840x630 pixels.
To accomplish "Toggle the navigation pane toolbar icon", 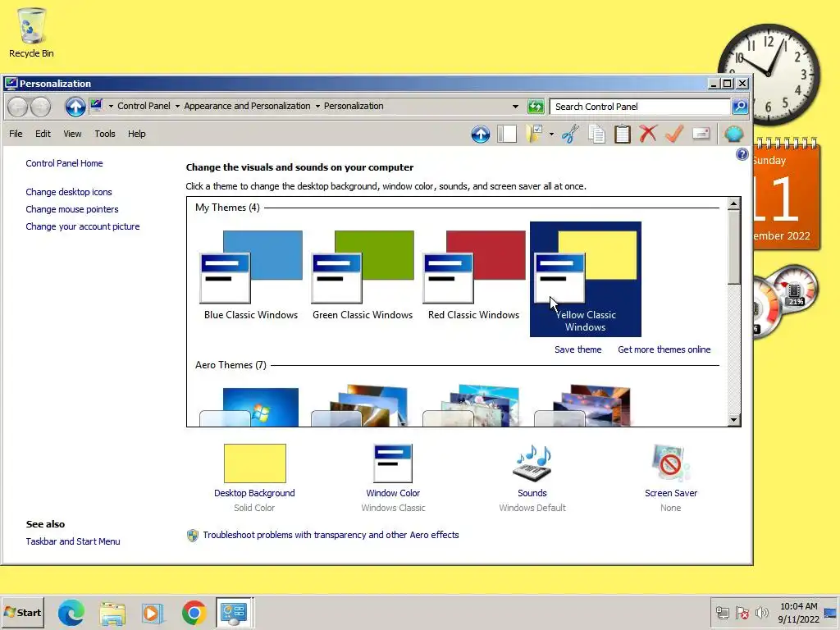I will (507, 134).
